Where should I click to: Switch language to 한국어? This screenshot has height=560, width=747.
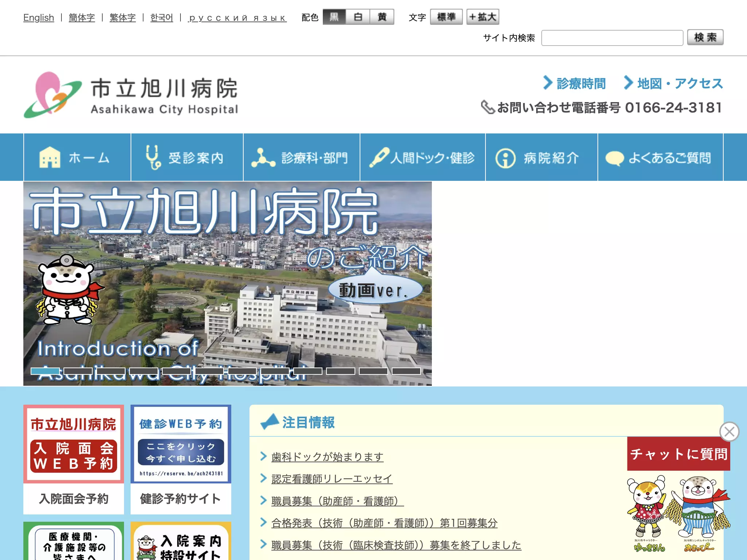coord(162,17)
